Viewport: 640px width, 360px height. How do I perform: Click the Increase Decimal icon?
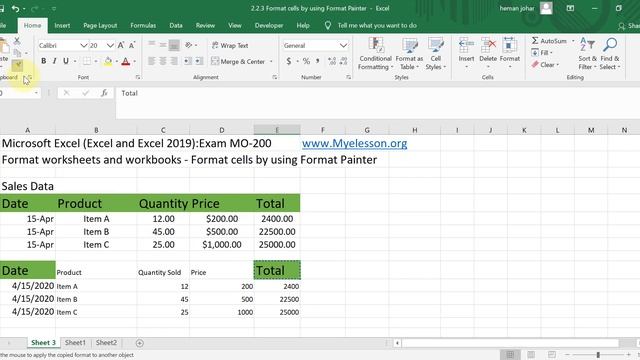pos(332,61)
